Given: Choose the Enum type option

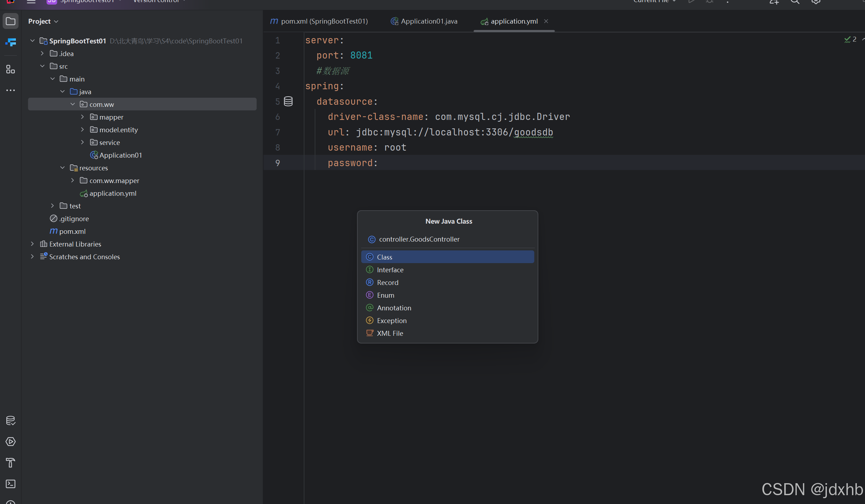Looking at the screenshot, I should point(385,295).
